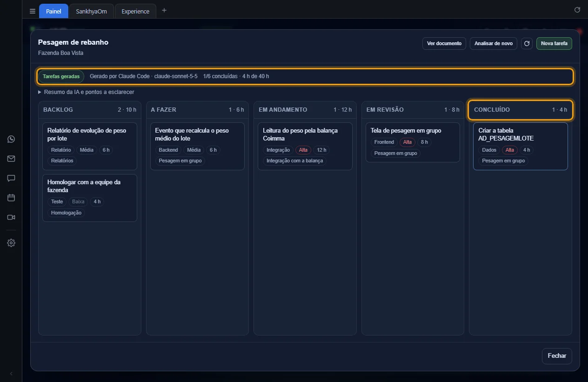Open card Tela de pesagem em grupo

click(413, 142)
